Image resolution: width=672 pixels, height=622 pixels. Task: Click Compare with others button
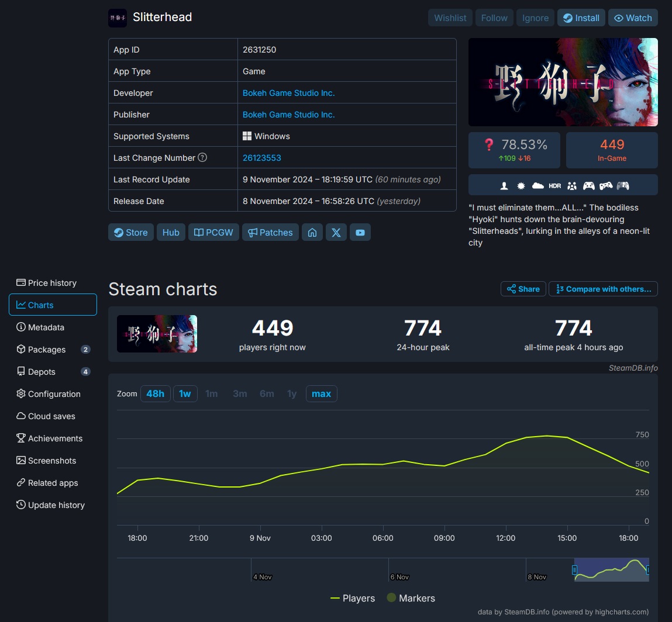603,289
